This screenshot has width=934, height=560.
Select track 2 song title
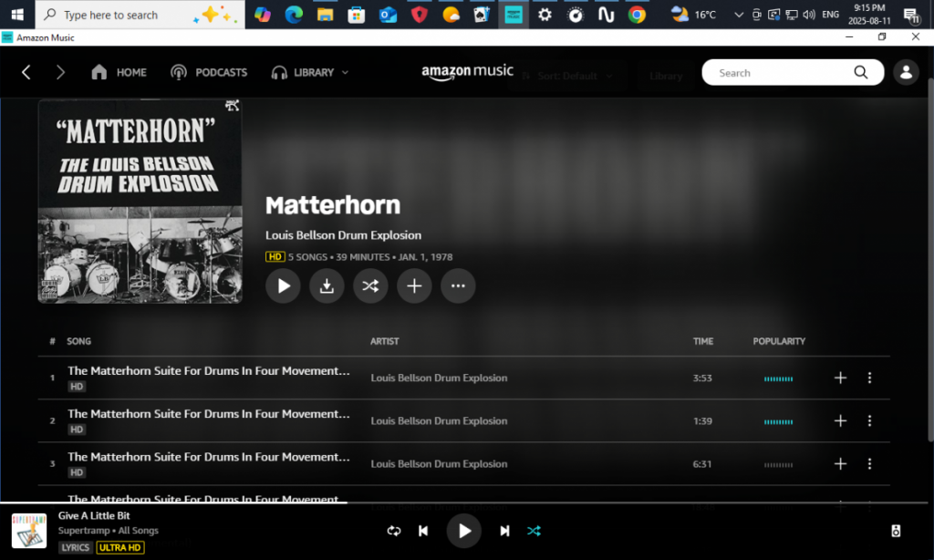click(x=209, y=413)
